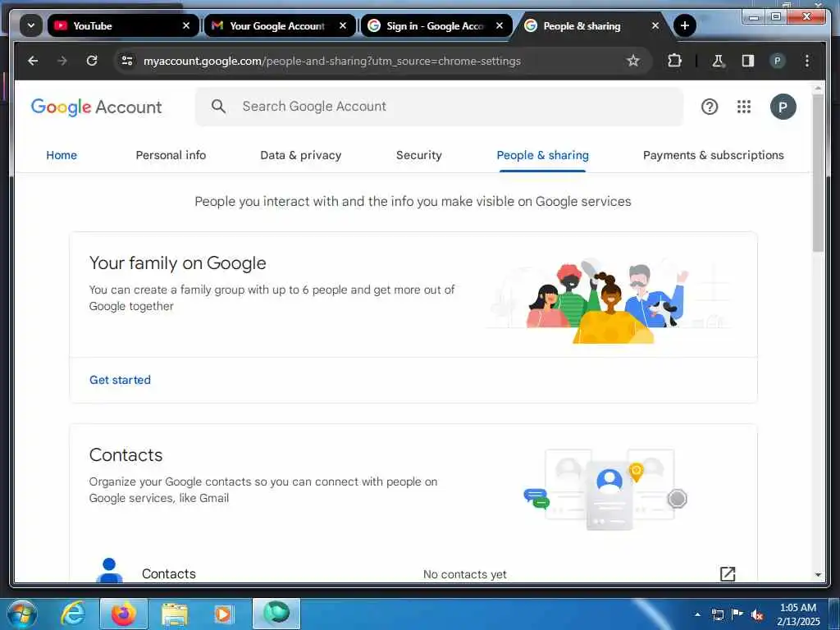Click the search magnifier icon
This screenshot has height=630, width=840.
pyautogui.click(x=218, y=106)
